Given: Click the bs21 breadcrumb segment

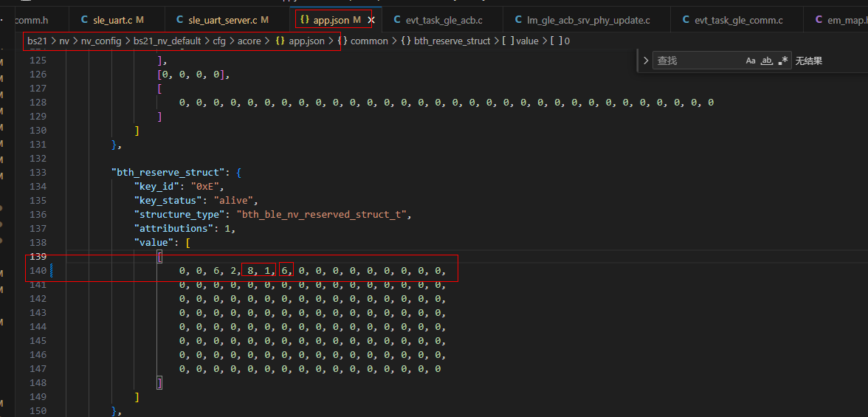Looking at the screenshot, I should point(37,41).
